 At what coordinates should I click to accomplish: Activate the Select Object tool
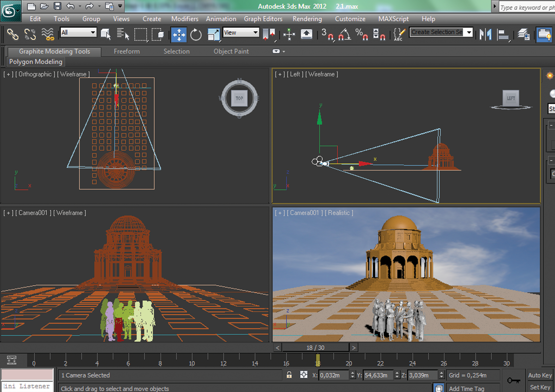(106, 34)
